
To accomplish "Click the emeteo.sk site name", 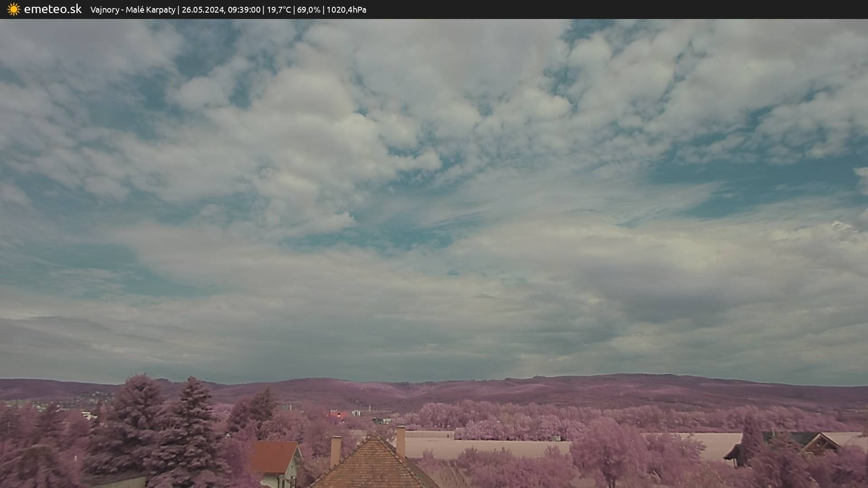I will point(53,9).
